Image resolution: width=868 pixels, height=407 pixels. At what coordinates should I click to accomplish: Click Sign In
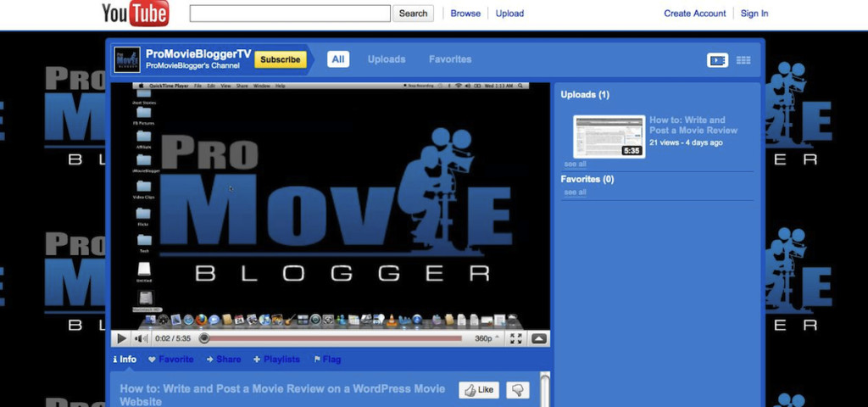pos(754,14)
